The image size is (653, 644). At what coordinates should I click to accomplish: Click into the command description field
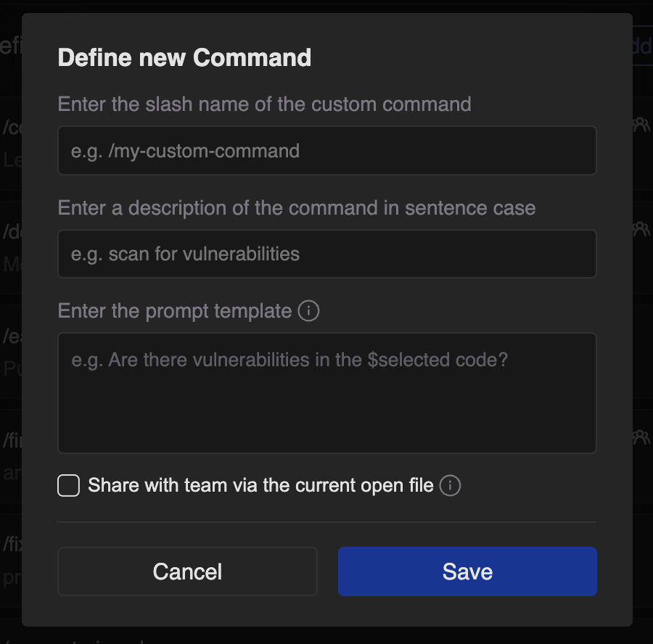(x=326, y=254)
